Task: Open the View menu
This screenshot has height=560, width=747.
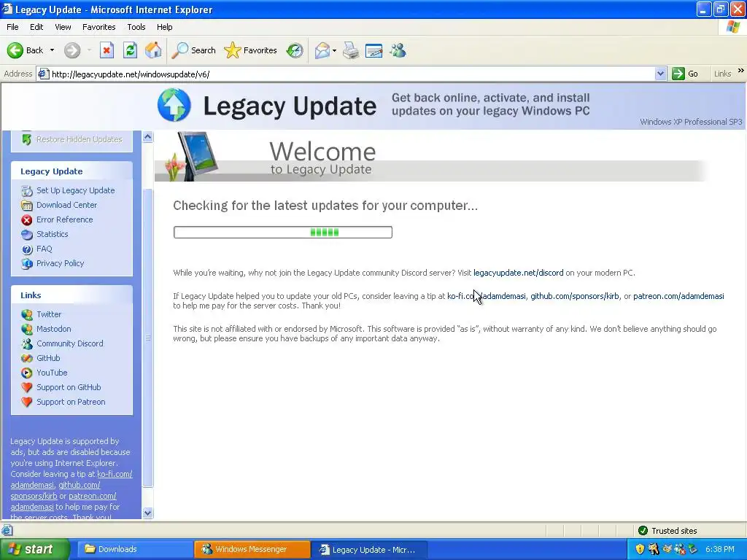Action: 63,27
